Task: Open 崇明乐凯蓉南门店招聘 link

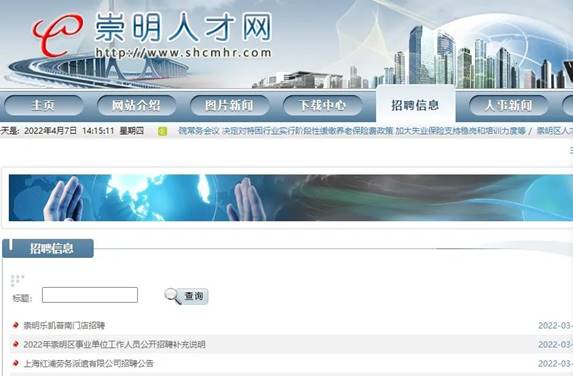Action: [64, 325]
